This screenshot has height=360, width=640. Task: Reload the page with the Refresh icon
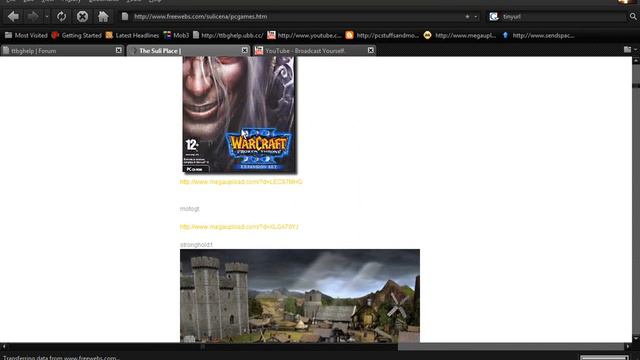click(62, 17)
